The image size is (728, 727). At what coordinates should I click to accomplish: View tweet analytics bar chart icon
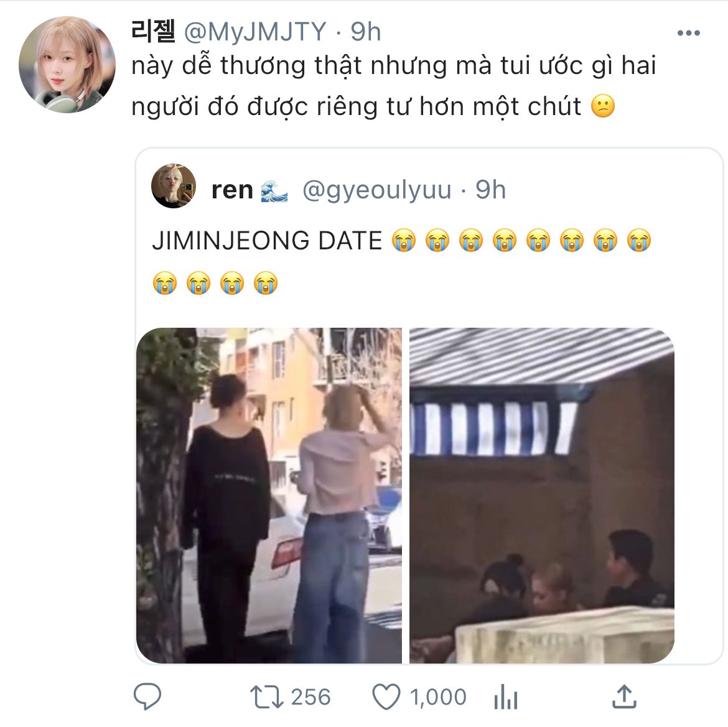(506, 697)
